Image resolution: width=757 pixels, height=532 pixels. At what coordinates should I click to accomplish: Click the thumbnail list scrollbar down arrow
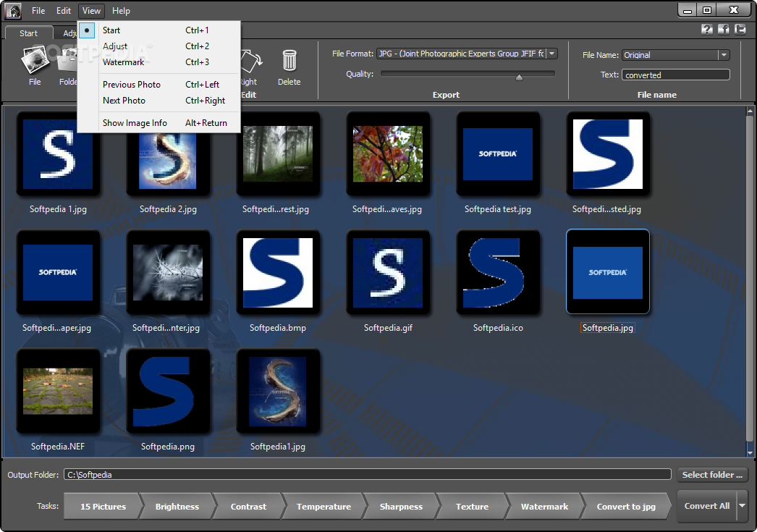[750, 452]
